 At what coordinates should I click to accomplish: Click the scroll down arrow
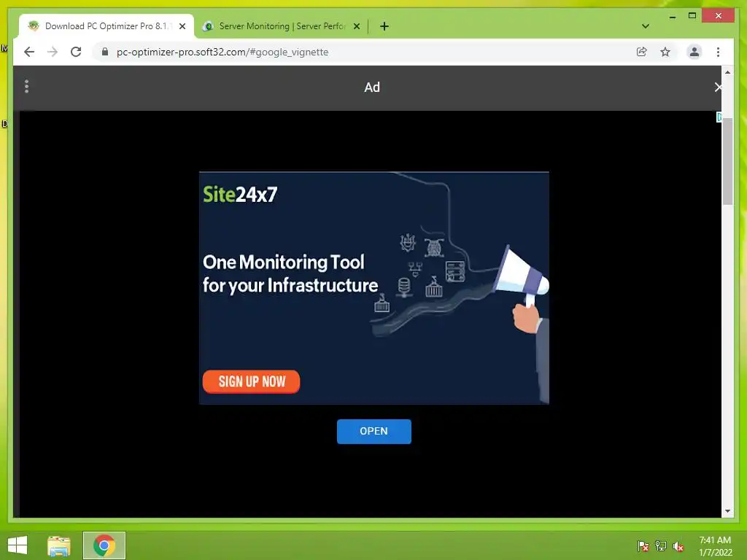(727, 511)
